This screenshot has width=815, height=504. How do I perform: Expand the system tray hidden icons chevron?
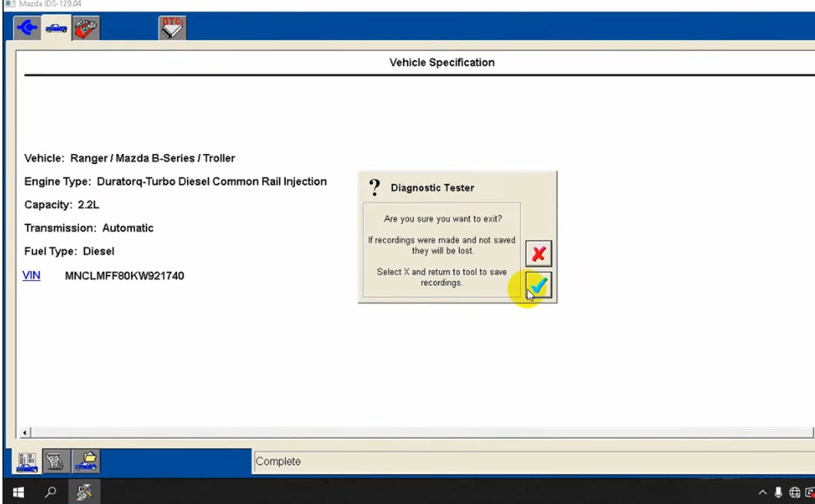(x=762, y=492)
